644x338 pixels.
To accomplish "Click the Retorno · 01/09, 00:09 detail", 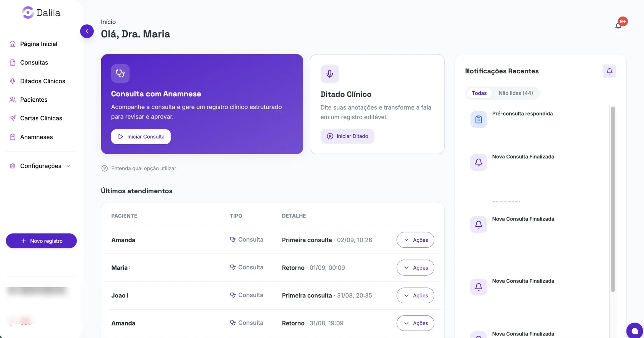I will pos(313,268).
